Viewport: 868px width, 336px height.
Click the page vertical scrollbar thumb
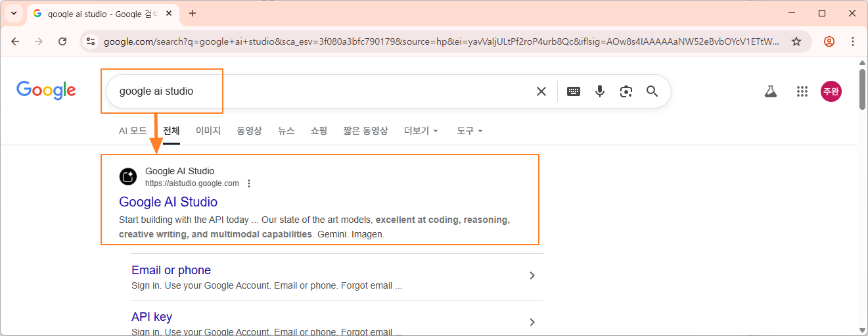(863, 88)
